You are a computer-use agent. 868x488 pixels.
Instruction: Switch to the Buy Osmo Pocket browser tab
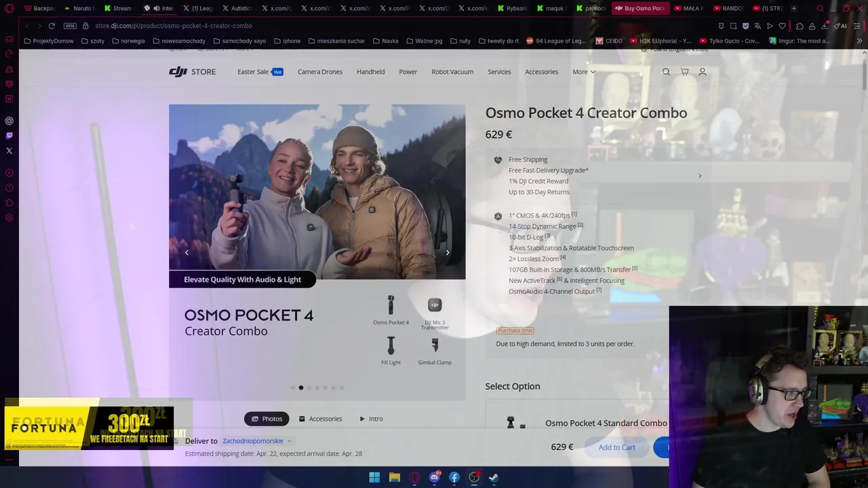point(640,8)
